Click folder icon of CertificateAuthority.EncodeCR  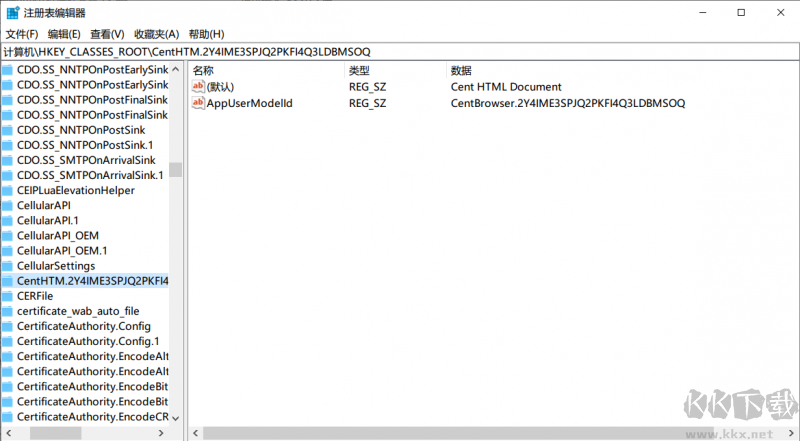(x=7, y=416)
